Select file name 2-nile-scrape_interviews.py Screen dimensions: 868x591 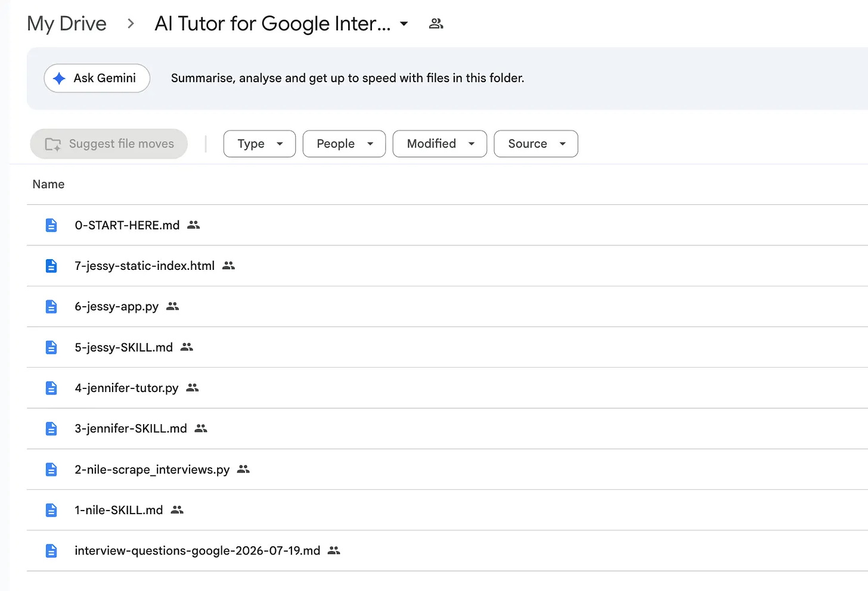click(x=152, y=469)
